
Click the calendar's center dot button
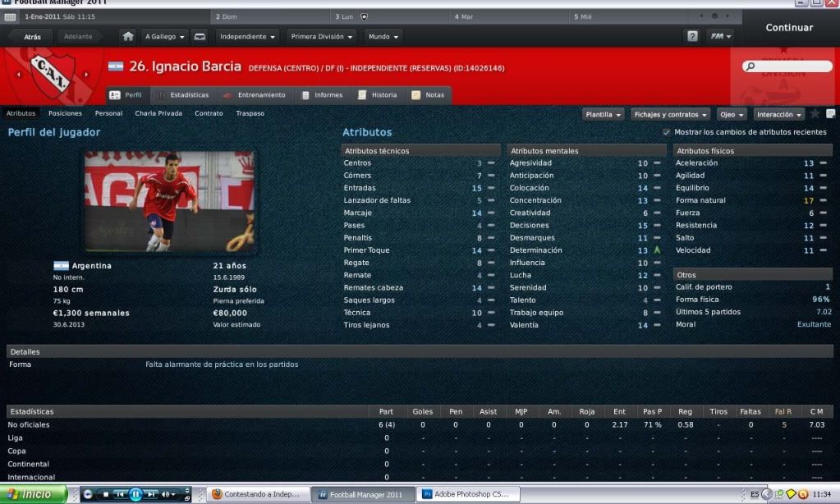[x=714, y=16]
